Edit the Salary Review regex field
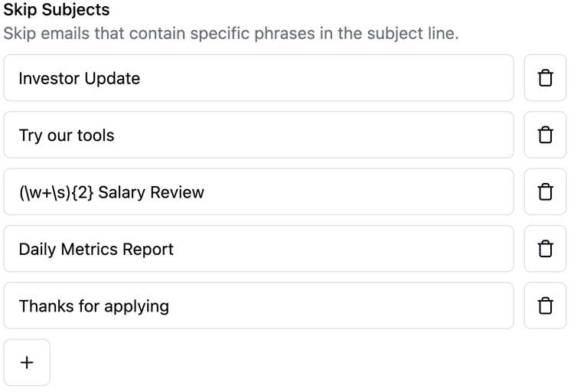This screenshot has width=574, height=392. click(259, 191)
